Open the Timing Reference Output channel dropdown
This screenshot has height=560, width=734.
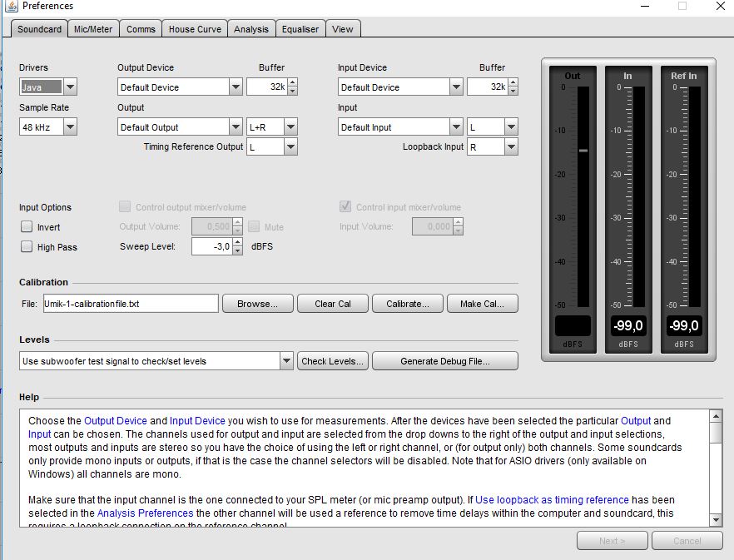tap(290, 147)
